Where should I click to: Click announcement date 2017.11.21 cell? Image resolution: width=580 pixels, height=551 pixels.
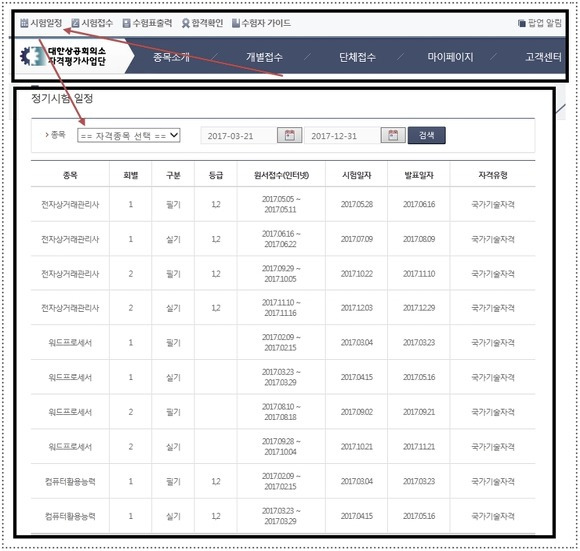tap(419, 447)
